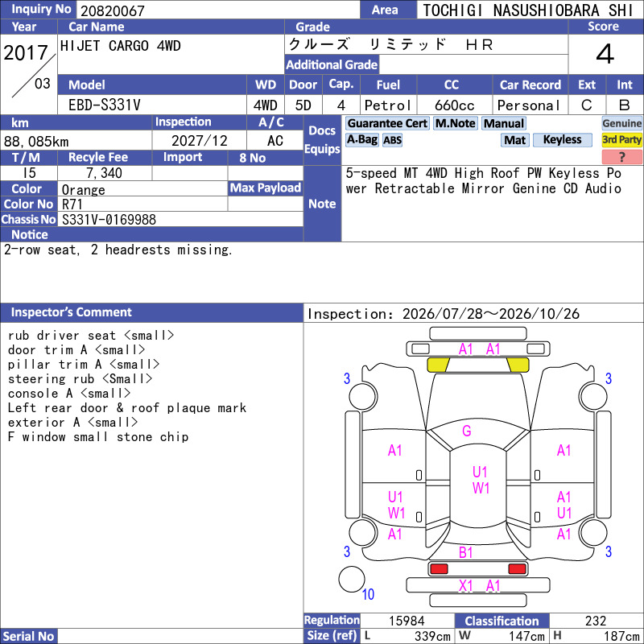Select width value 147cm

coord(527,636)
